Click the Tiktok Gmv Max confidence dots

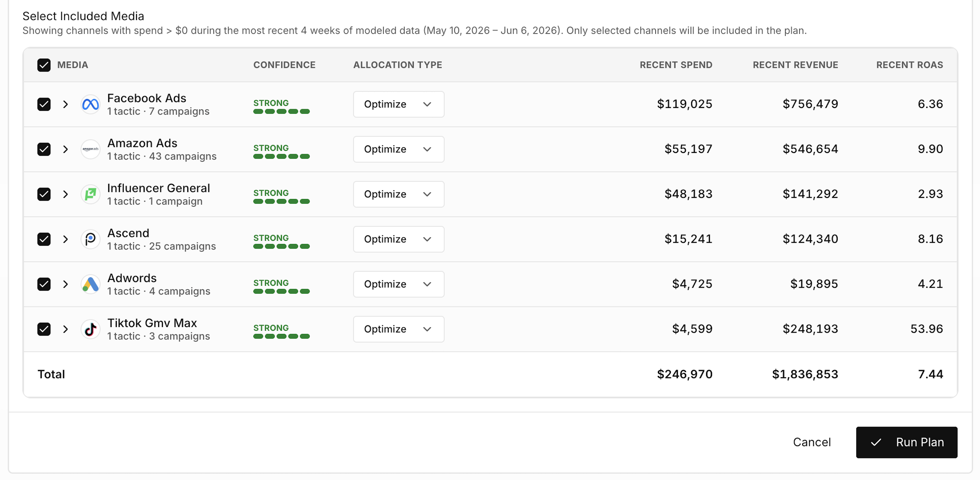(282, 336)
